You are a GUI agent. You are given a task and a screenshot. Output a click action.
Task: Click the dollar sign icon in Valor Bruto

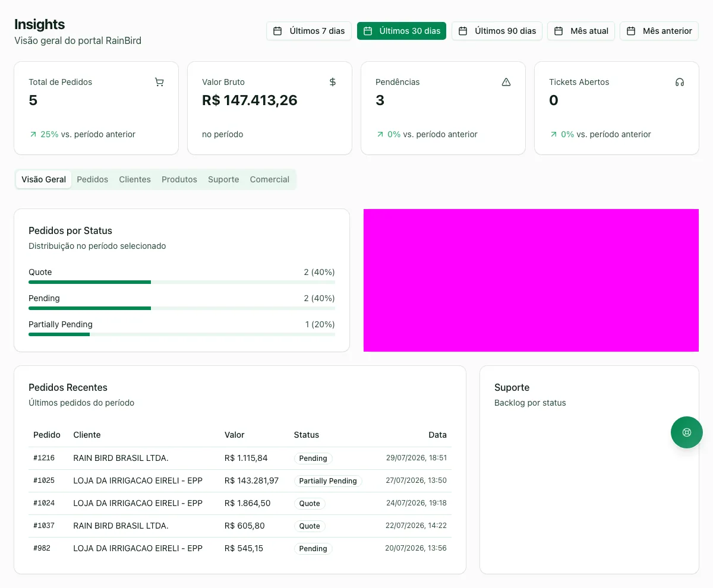pyautogui.click(x=333, y=82)
